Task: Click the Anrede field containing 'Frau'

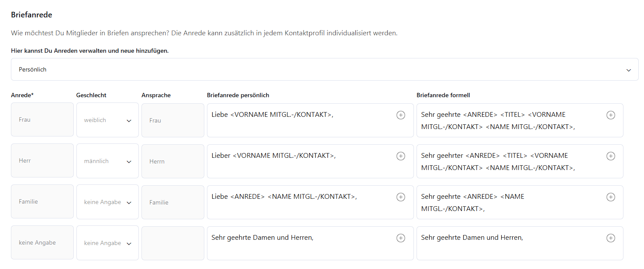Action: 42,119
